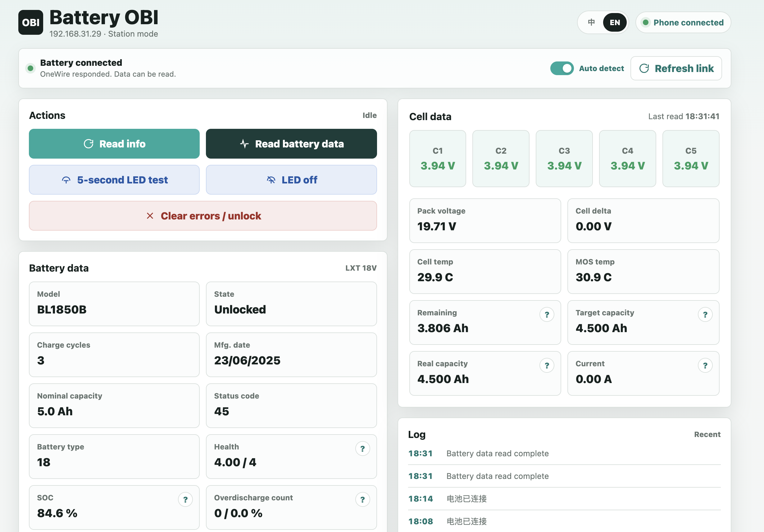Click the Cell delta 0.00 V value
Image resolution: width=764 pixels, height=532 pixels.
pos(593,227)
